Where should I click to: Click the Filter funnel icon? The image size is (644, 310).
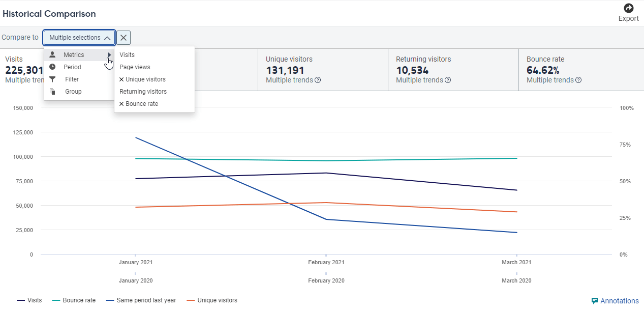[52, 79]
